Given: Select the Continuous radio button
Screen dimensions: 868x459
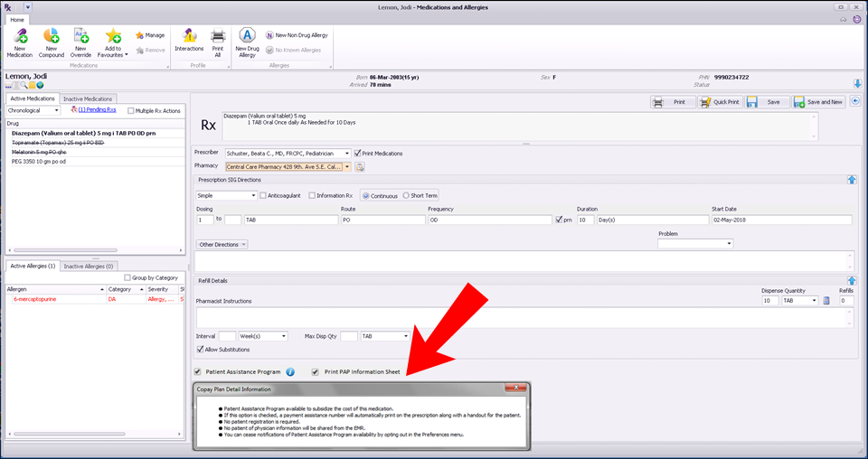Looking at the screenshot, I should coord(366,196).
